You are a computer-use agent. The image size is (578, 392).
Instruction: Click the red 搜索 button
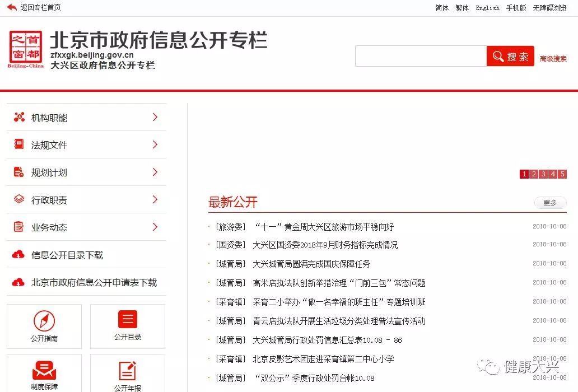point(510,56)
